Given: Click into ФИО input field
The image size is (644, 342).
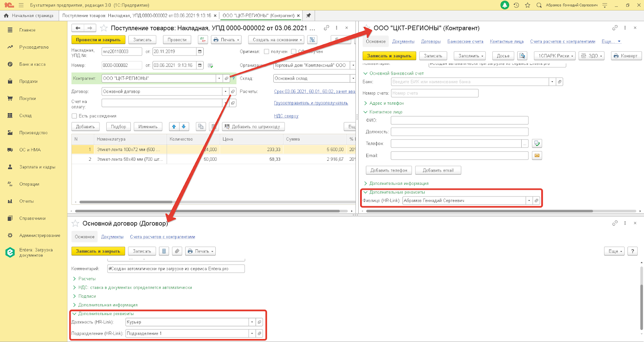Looking at the screenshot, I should [459, 120].
